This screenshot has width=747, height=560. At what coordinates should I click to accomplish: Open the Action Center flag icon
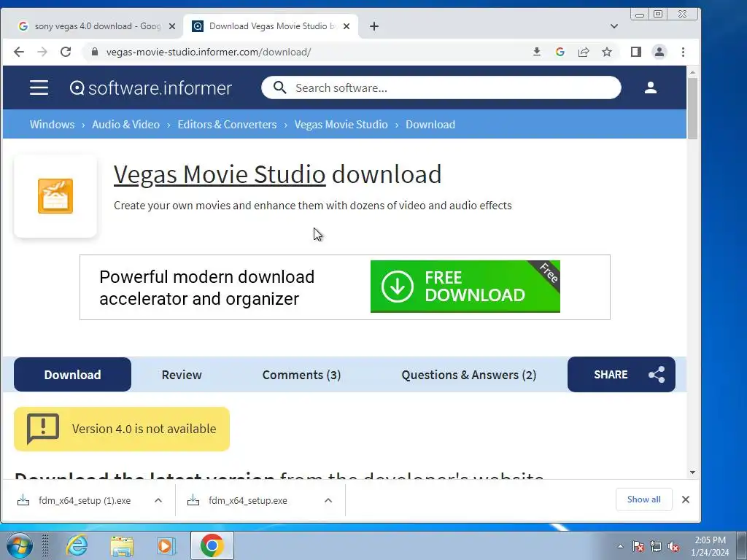(638, 546)
